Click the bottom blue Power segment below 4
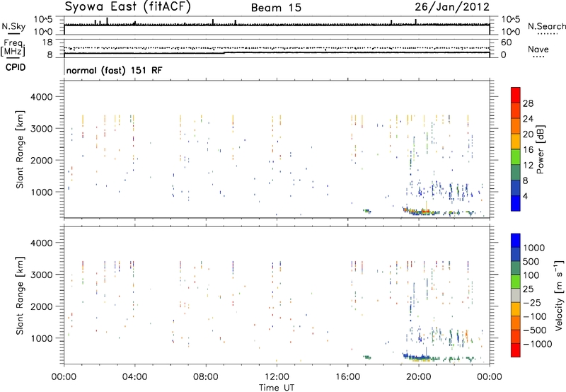Viewport: 566px width, 392px height. coord(516,203)
